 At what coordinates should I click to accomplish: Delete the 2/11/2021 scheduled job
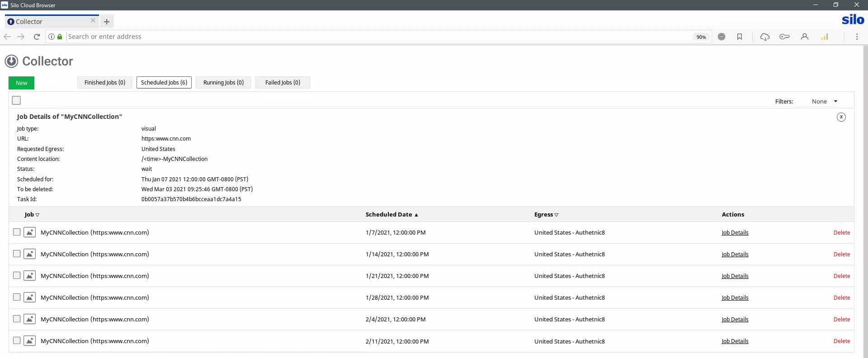pos(841,341)
